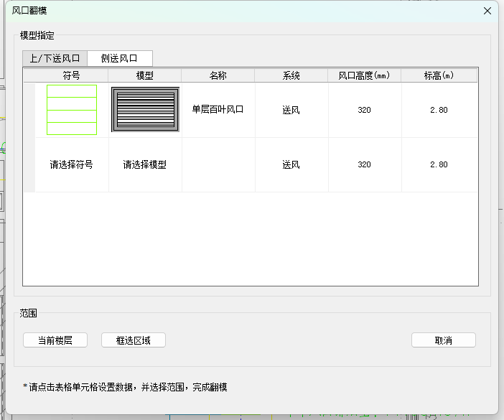Screen dimensions: 504x420
Task: Open 系统 dropdown showing 送风 in second row
Action: pos(291,164)
